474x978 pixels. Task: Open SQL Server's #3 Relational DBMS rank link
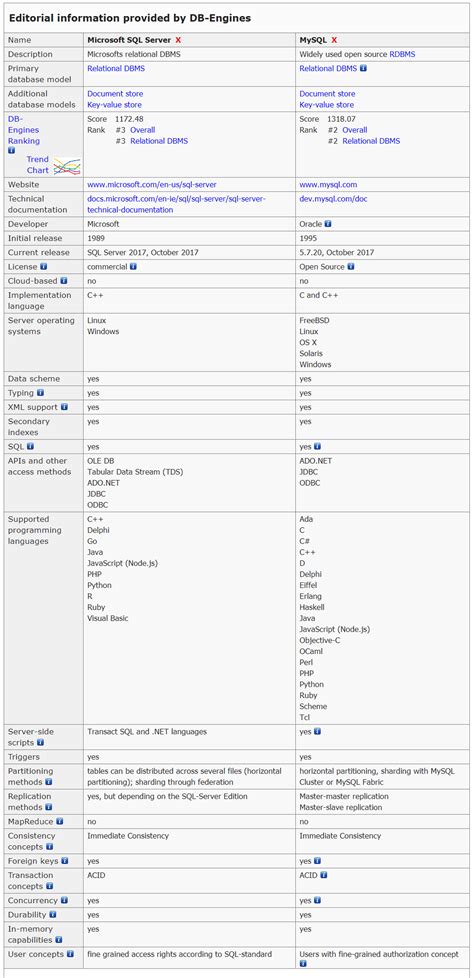click(159, 141)
